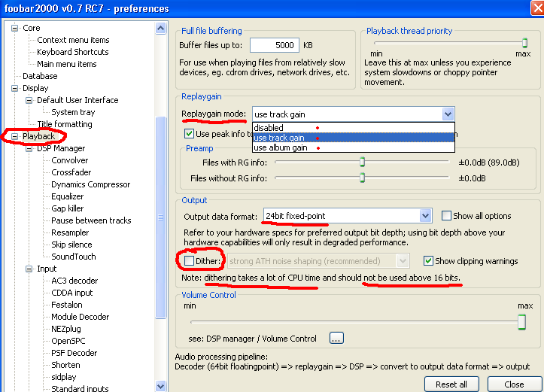
Task: Click the Volume Control slider handle
Action: tap(521, 322)
